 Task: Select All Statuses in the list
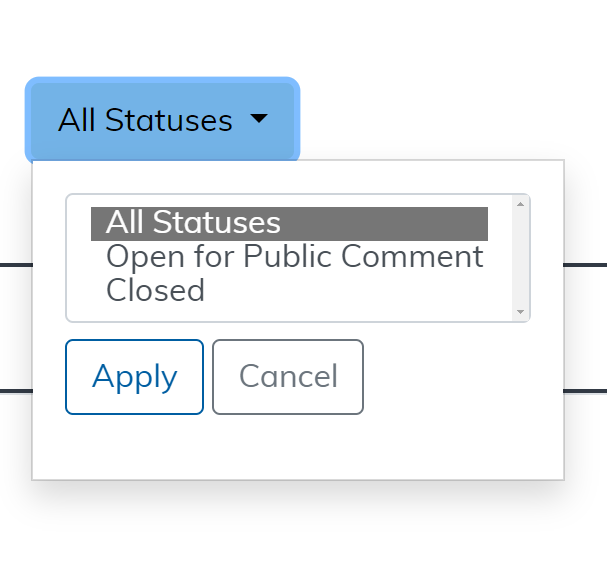tap(288, 223)
